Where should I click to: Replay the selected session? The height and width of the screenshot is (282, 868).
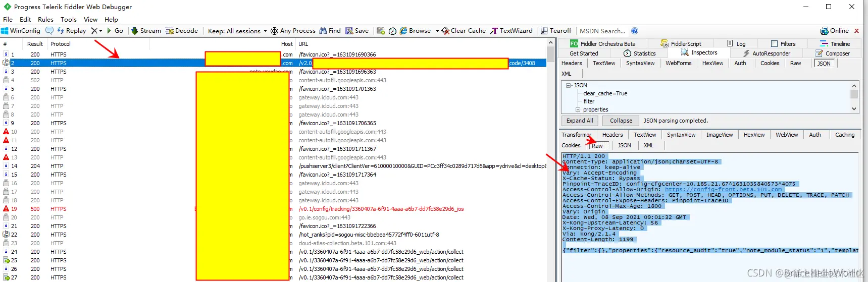[72, 31]
